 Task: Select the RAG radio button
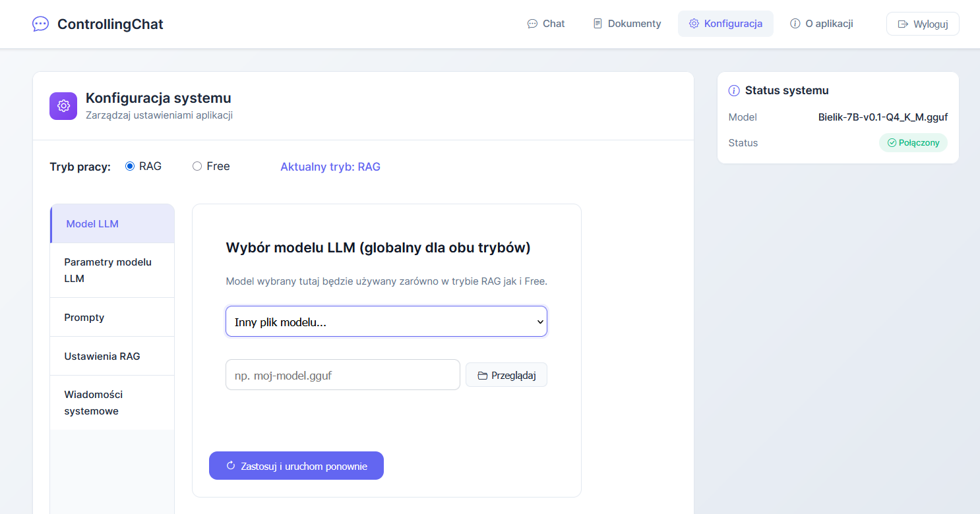point(130,167)
